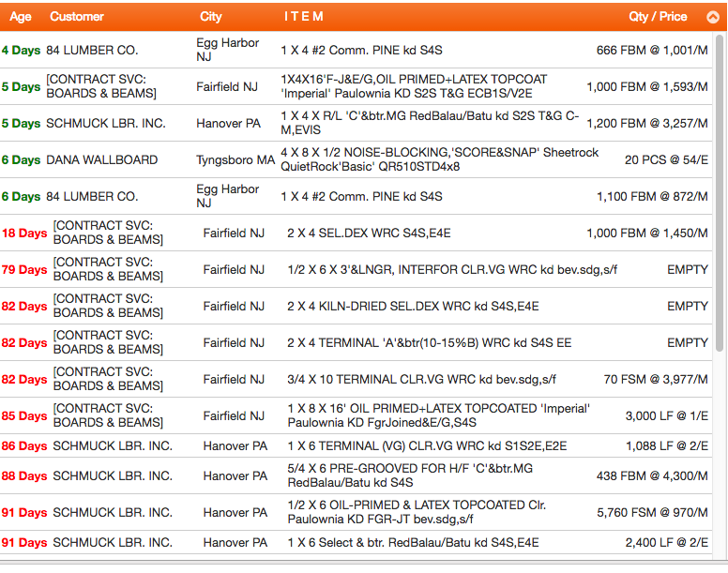Select the '85 Days' age cell

[24, 416]
